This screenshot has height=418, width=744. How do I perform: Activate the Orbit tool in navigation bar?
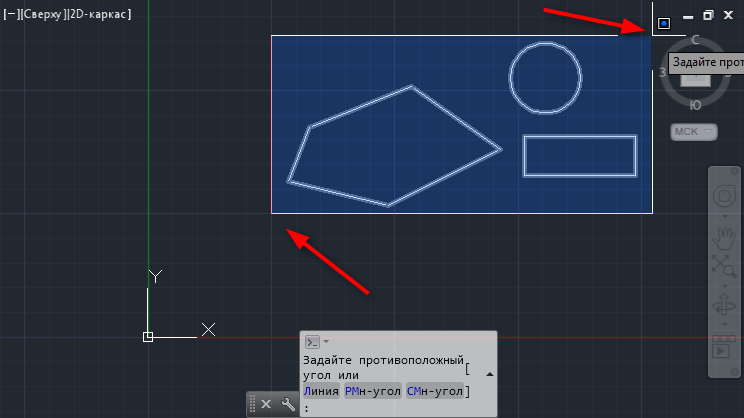click(724, 305)
